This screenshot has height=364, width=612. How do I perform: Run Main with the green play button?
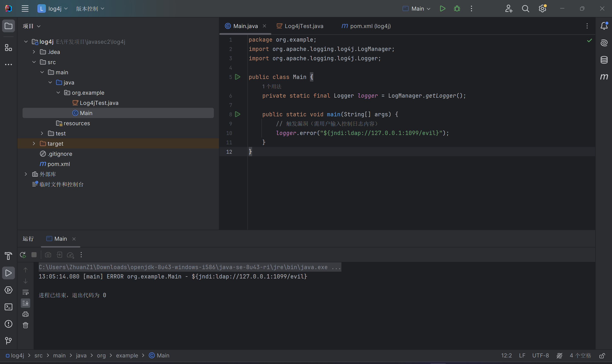coord(442,8)
